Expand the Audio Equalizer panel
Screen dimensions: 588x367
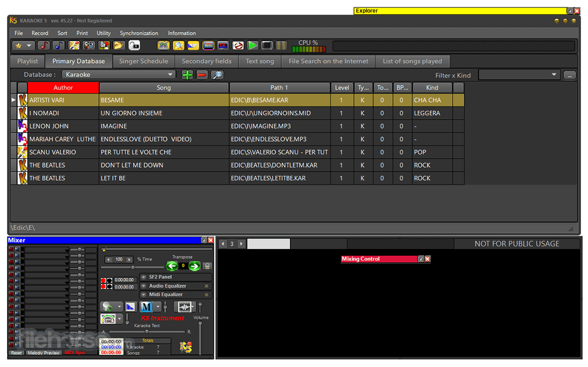point(144,286)
